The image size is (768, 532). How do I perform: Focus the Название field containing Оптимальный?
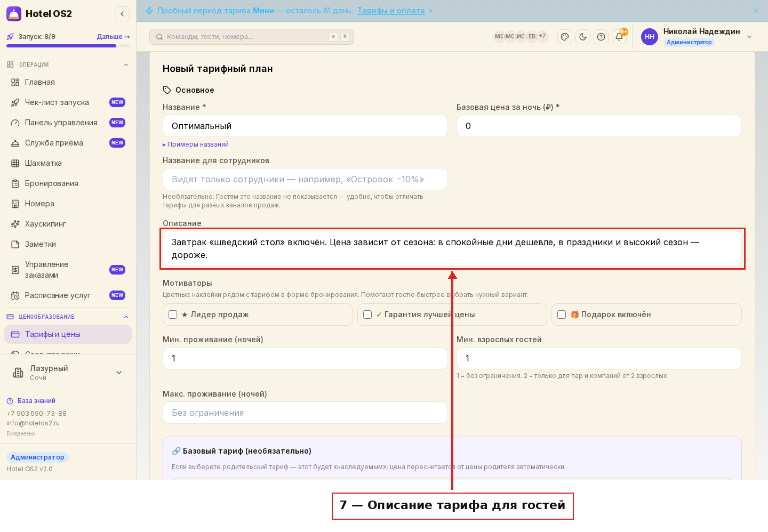[305, 126]
